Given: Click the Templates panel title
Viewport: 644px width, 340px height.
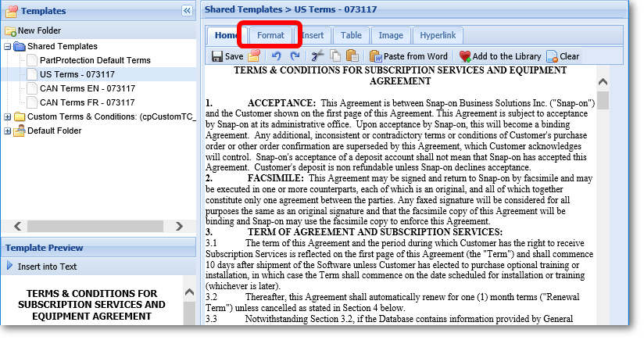Looking at the screenshot, I should pos(43,11).
